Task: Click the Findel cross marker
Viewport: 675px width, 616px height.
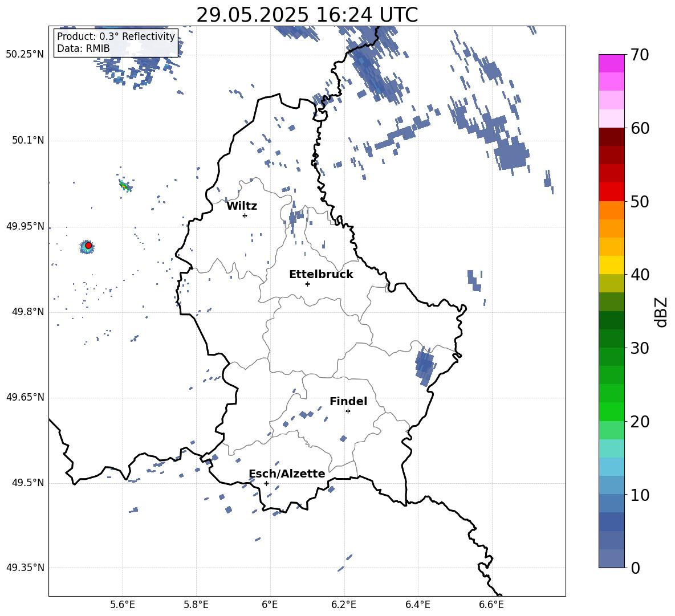Action: (x=348, y=411)
